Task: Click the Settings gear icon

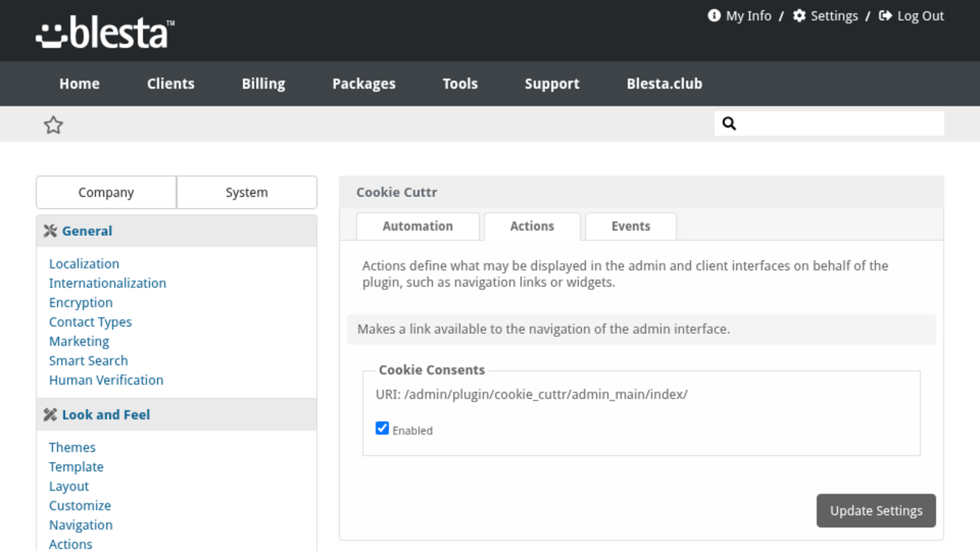Action: click(799, 16)
